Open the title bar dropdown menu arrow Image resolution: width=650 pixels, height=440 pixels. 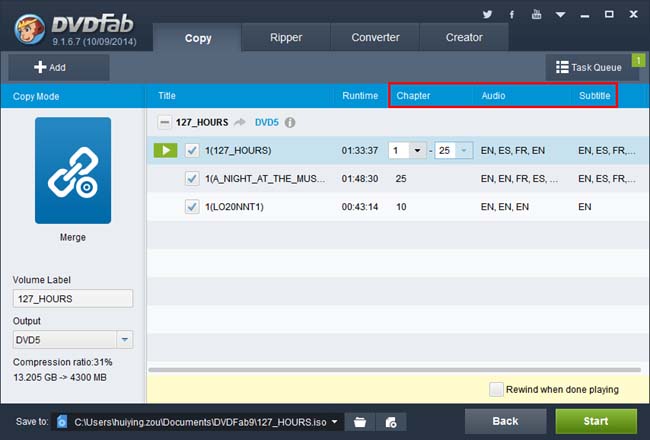click(560, 15)
